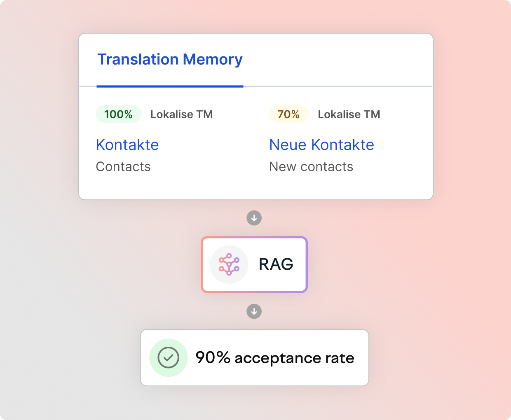The image size is (511, 420).
Task: Click the blue underline beneath Translation Memory
Action: point(170,86)
